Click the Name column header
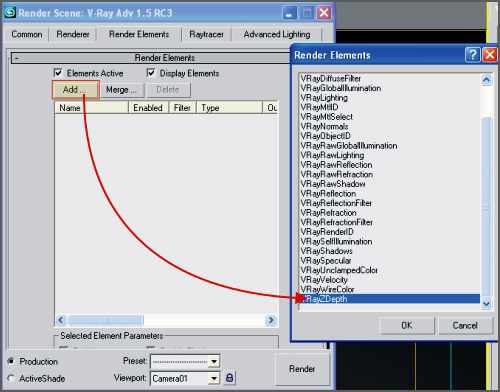 [92, 108]
